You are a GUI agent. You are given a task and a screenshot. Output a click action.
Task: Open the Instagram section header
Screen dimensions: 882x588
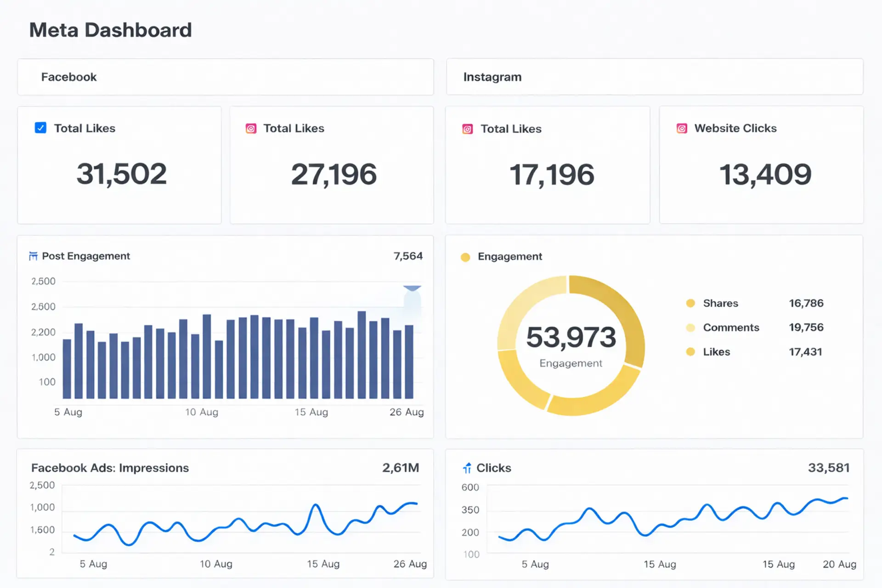pos(655,77)
